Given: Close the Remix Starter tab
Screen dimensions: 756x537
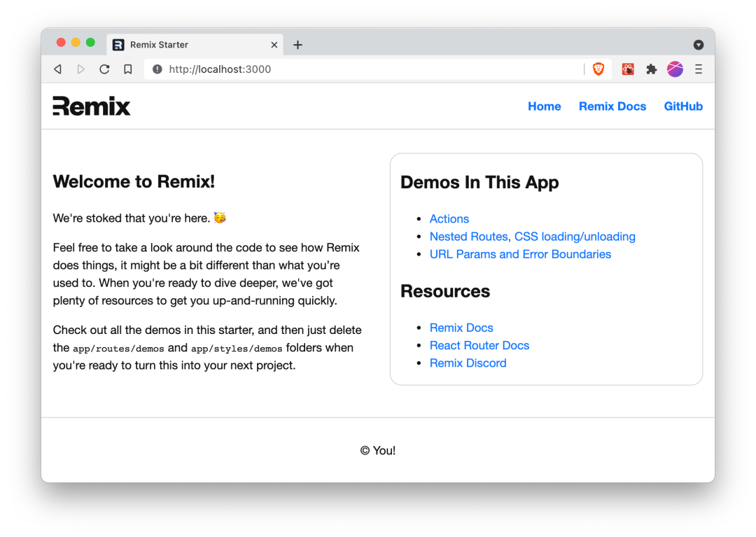Looking at the screenshot, I should [274, 45].
